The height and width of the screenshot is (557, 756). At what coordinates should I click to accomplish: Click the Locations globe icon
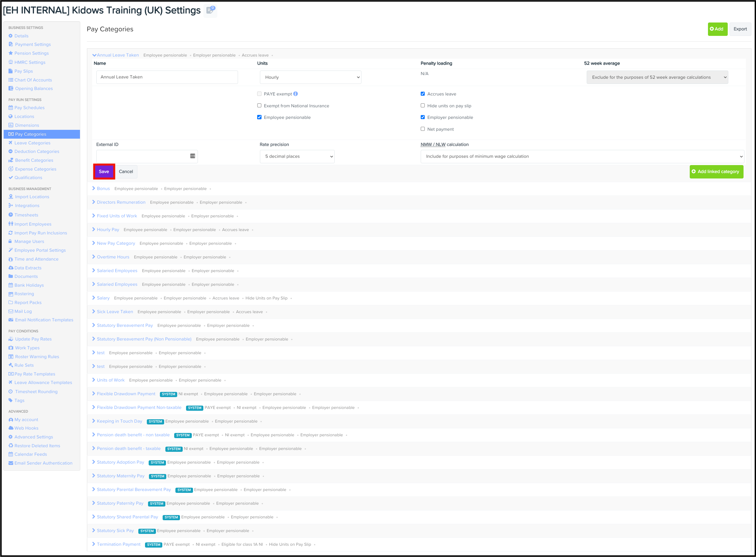(10, 116)
